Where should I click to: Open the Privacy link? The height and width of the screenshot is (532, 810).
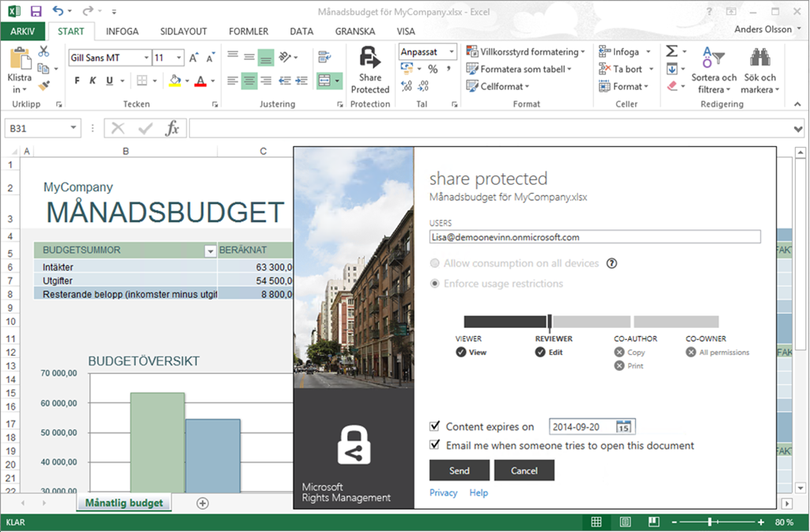443,493
